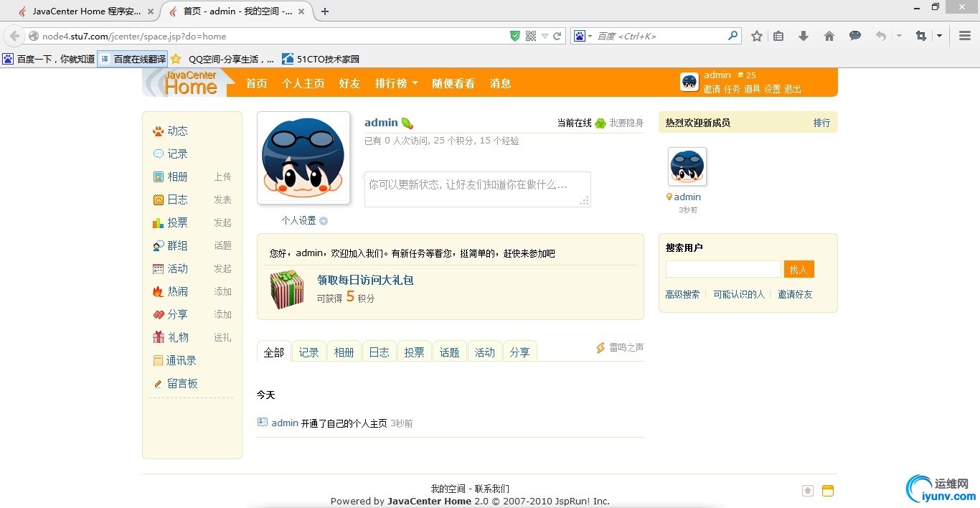Open 个人主页 in the navigation bar
Screen dimensions: 980x508
click(303, 83)
